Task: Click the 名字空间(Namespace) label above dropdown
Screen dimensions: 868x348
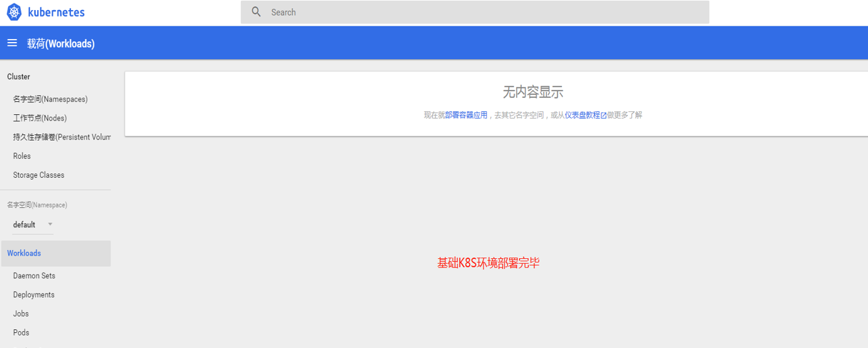Action: point(37,205)
